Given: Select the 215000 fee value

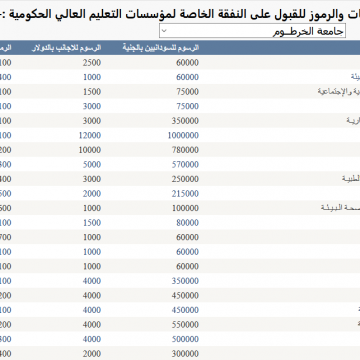Looking at the screenshot, I should click(185, 194).
